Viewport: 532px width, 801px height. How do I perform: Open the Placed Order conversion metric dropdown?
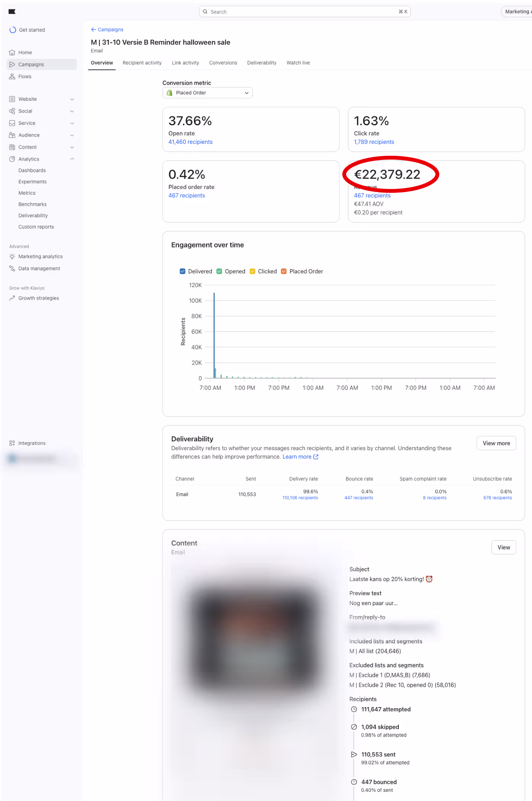pyautogui.click(x=208, y=93)
